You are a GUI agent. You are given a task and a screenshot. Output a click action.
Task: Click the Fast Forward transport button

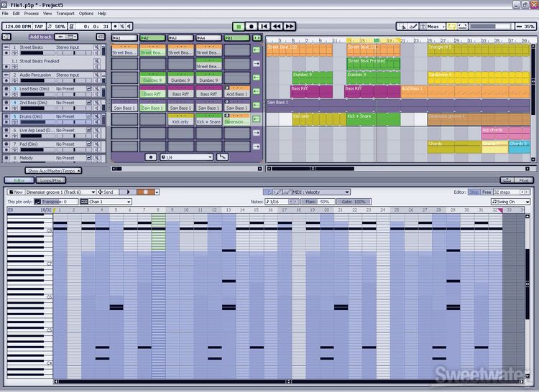290,26
